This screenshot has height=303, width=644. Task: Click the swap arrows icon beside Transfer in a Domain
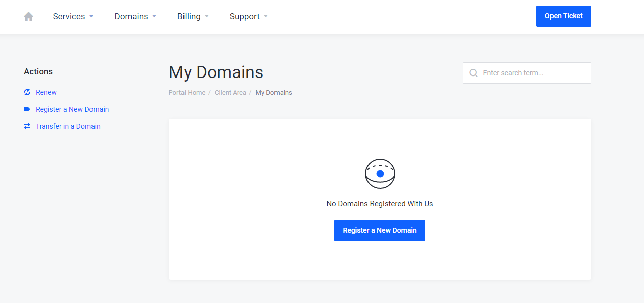pyautogui.click(x=27, y=126)
